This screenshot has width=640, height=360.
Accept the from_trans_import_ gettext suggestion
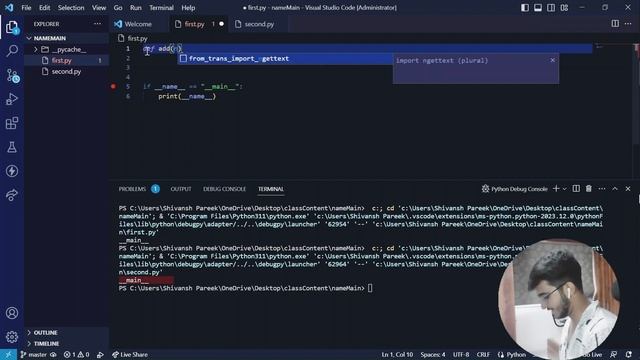(x=284, y=59)
